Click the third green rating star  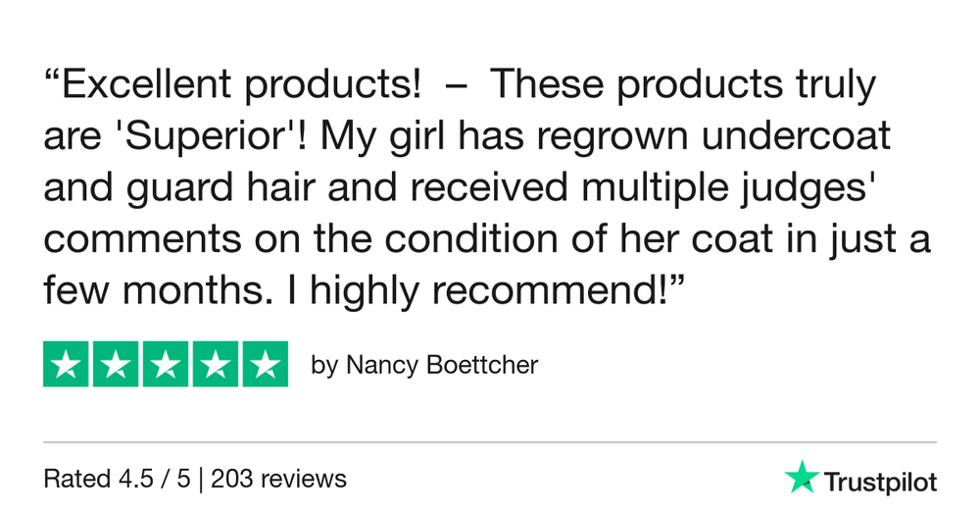click(x=166, y=365)
